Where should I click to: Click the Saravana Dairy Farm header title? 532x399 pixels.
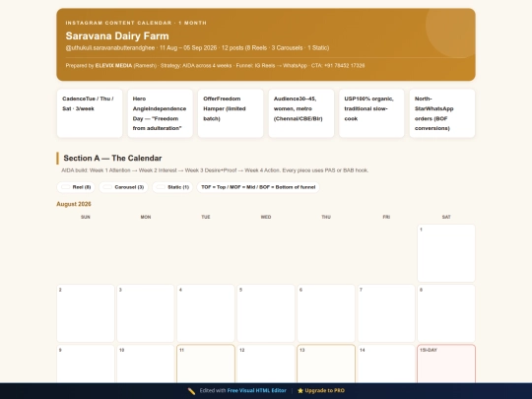point(117,36)
